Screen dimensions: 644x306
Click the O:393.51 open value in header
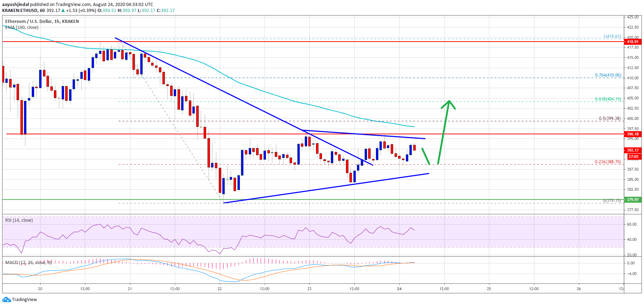(x=107, y=11)
